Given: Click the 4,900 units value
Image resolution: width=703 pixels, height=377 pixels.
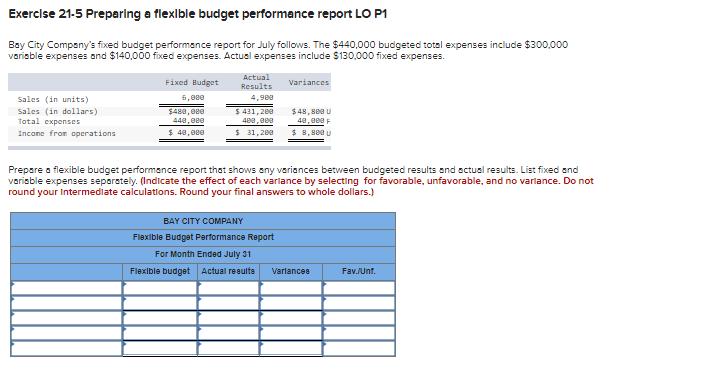Looking at the screenshot, I should coord(262,97).
